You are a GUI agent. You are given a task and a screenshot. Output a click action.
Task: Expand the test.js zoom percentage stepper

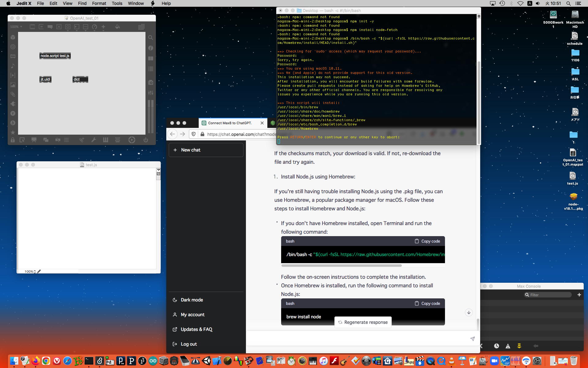35,271
